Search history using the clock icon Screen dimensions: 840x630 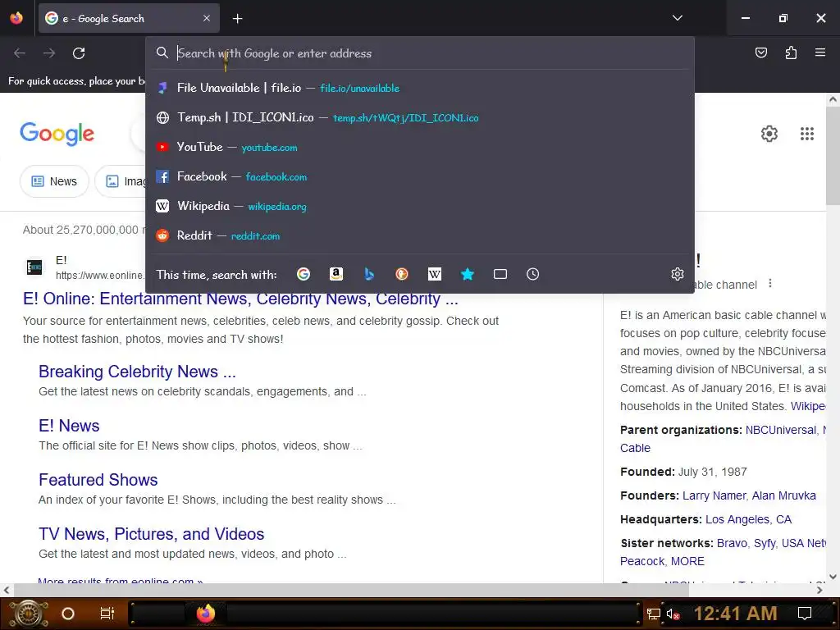click(x=532, y=274)
